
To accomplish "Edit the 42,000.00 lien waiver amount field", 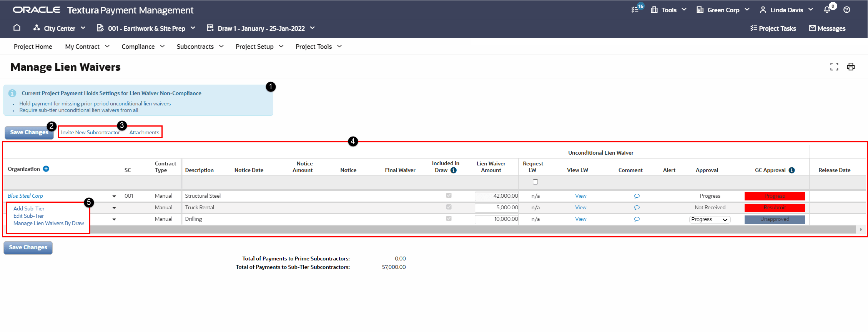I will (497, 196).
